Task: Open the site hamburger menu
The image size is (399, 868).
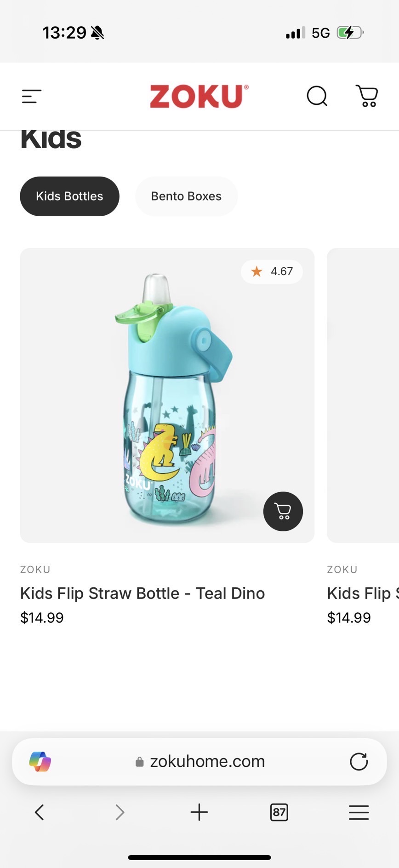Action: pos(32,96)
